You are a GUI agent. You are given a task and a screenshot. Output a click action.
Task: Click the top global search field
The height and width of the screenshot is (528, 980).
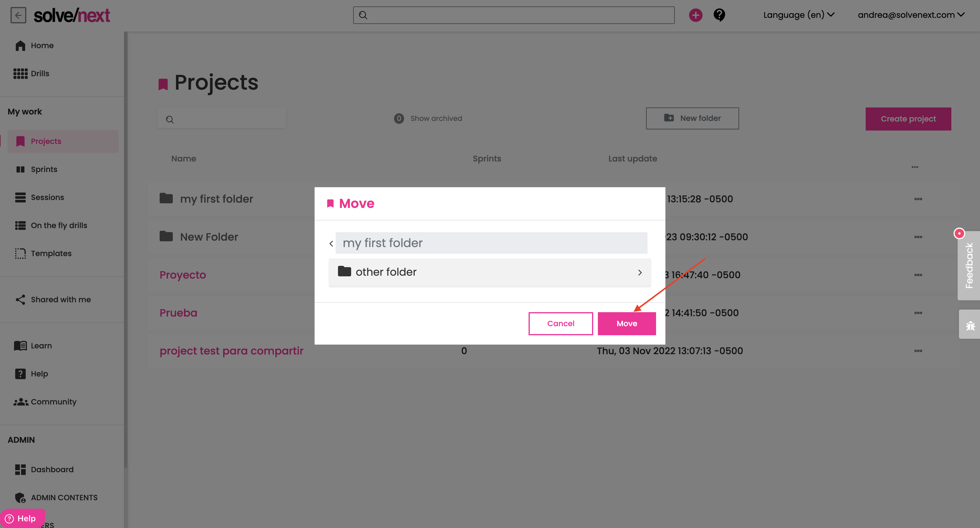(514, 15)
